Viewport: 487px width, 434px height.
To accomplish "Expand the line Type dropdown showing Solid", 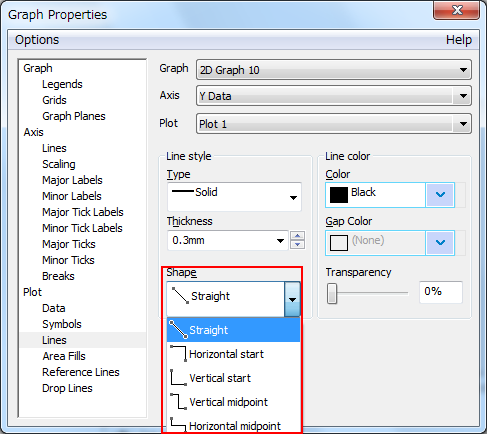I will (x=234, y=197).
